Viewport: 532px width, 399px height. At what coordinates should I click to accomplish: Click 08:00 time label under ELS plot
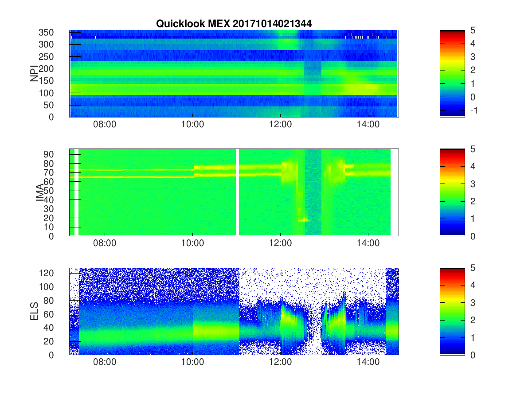click(105, 363)
